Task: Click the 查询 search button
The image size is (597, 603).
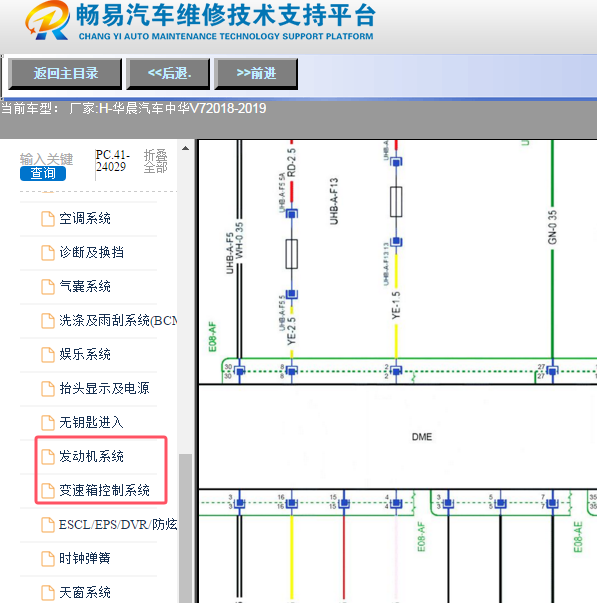Action: click(43, 173)
